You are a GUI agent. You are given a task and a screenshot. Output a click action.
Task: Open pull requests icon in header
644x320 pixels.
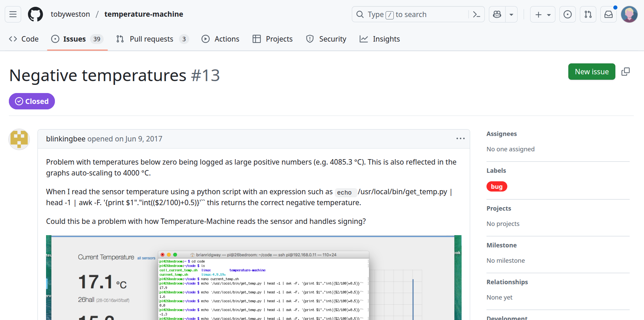(588, 14)
